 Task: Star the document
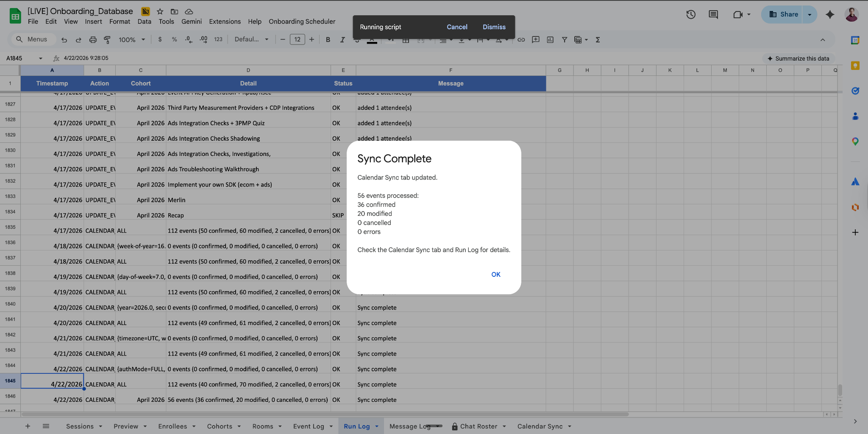[x=160, y=11]
